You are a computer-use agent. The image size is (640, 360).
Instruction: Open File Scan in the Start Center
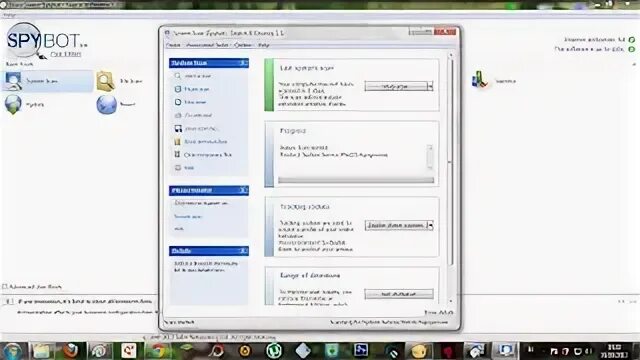(120, 81)
